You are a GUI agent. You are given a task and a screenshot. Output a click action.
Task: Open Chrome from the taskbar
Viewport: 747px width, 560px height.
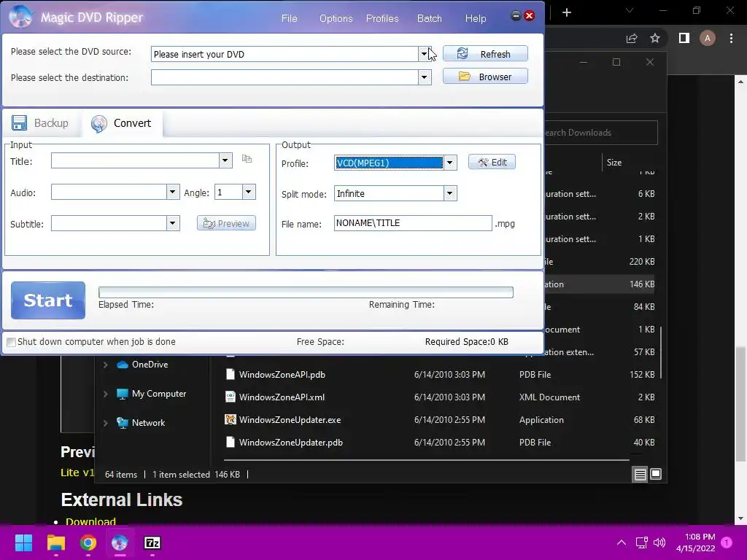point(88,542)
